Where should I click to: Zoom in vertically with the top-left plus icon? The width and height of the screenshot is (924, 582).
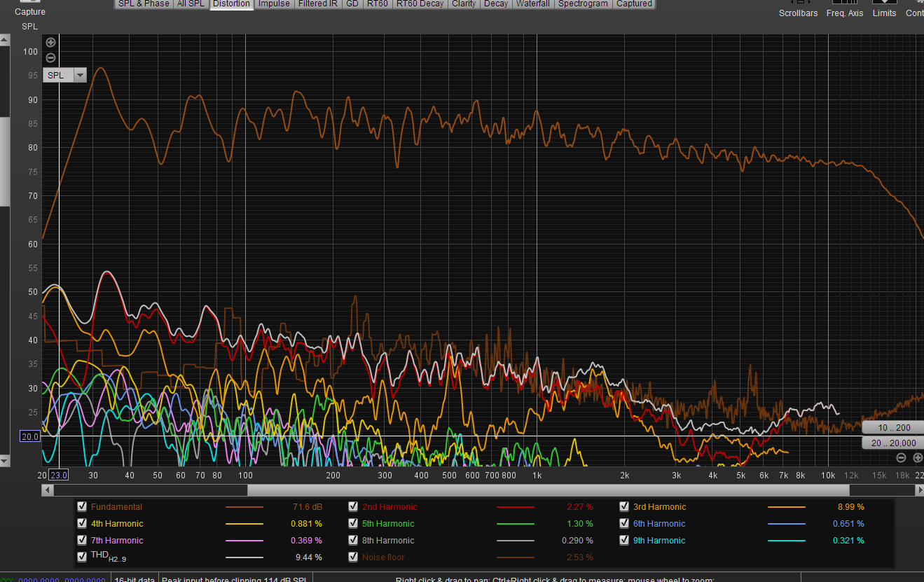click(x=50, y=43)
